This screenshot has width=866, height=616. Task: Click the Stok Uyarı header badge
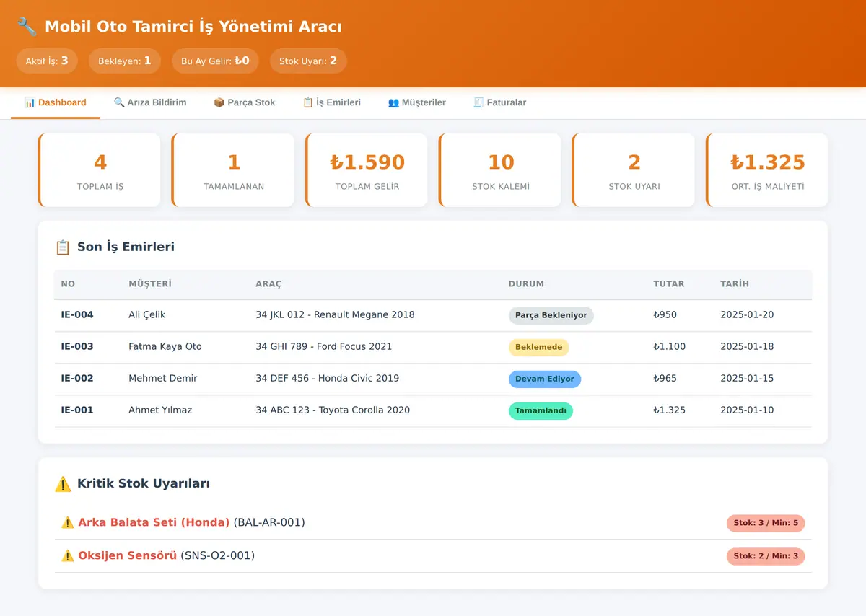pos(308,61)
